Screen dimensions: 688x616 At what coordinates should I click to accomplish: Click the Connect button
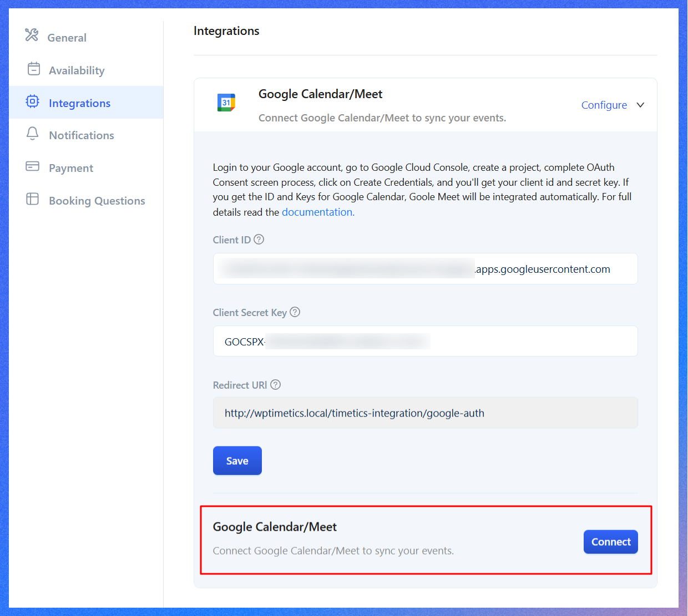point(611,542)
